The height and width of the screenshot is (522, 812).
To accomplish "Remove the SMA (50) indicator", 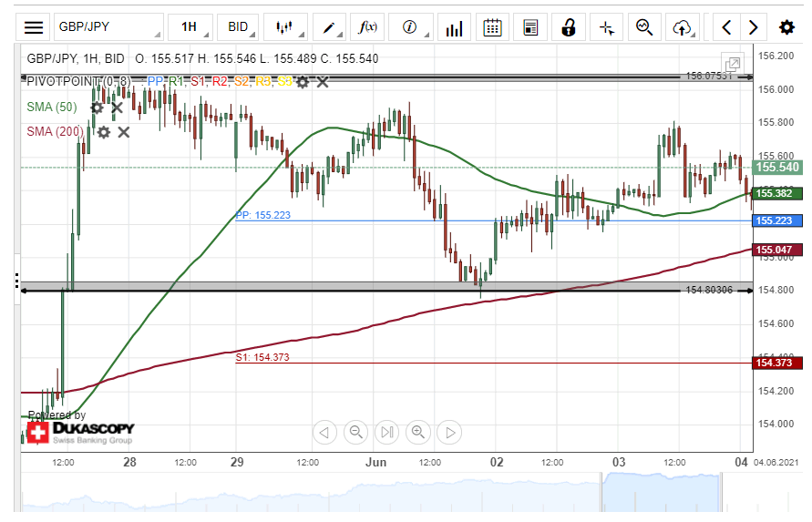I will tap(117, 107).
